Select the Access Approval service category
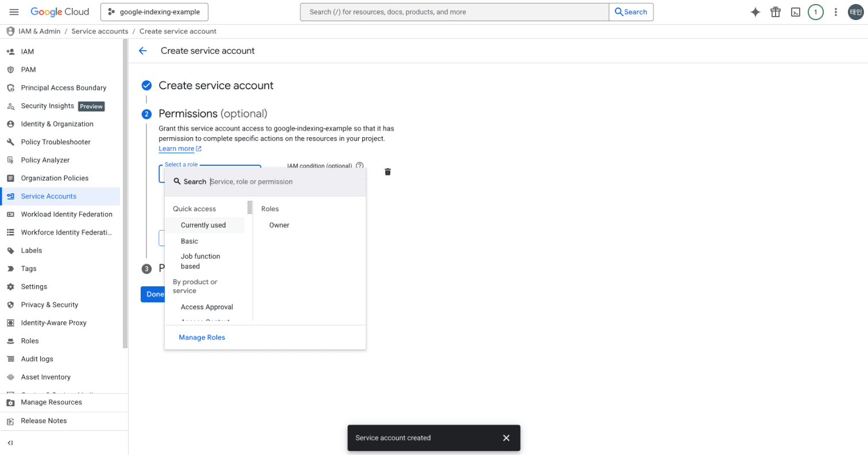The width and height of the screenshot is (868, 455). (205, 307)
